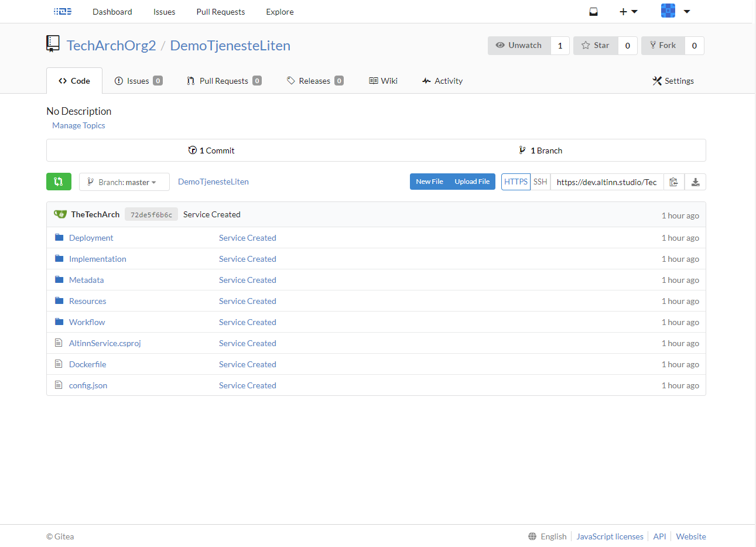Switch to the Wiki tab
The image size is (756, 547).
point(383,81)
